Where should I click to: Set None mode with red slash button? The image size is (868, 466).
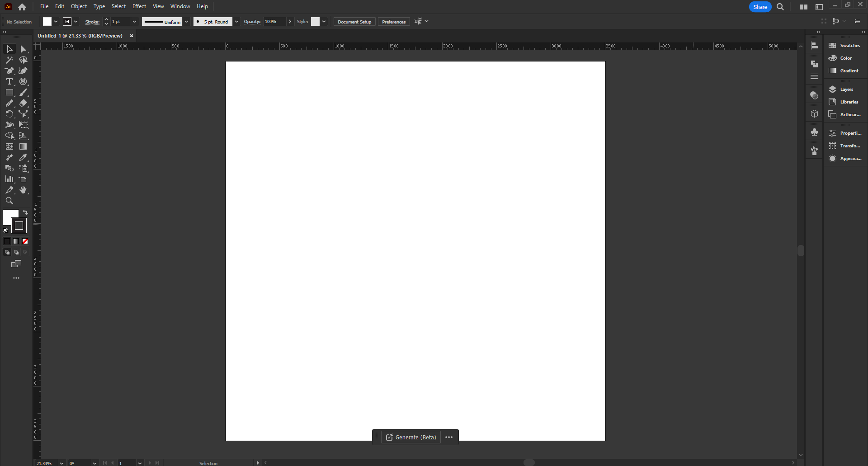point(25,241)
